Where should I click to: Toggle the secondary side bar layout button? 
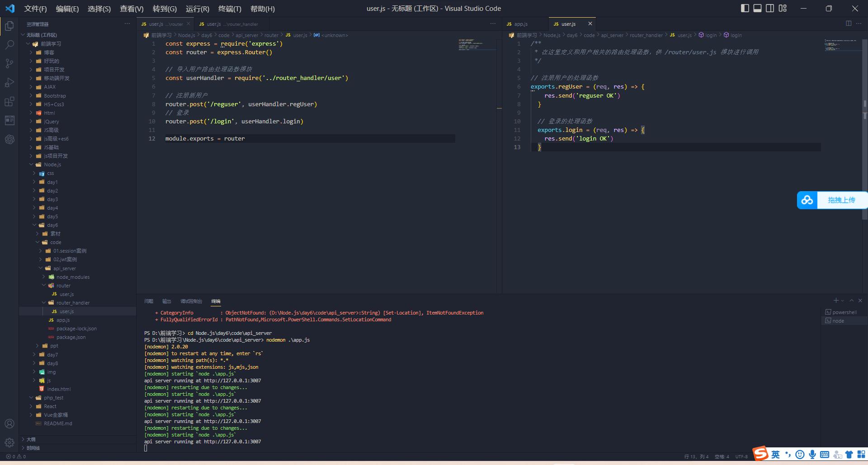pos(770,8)
